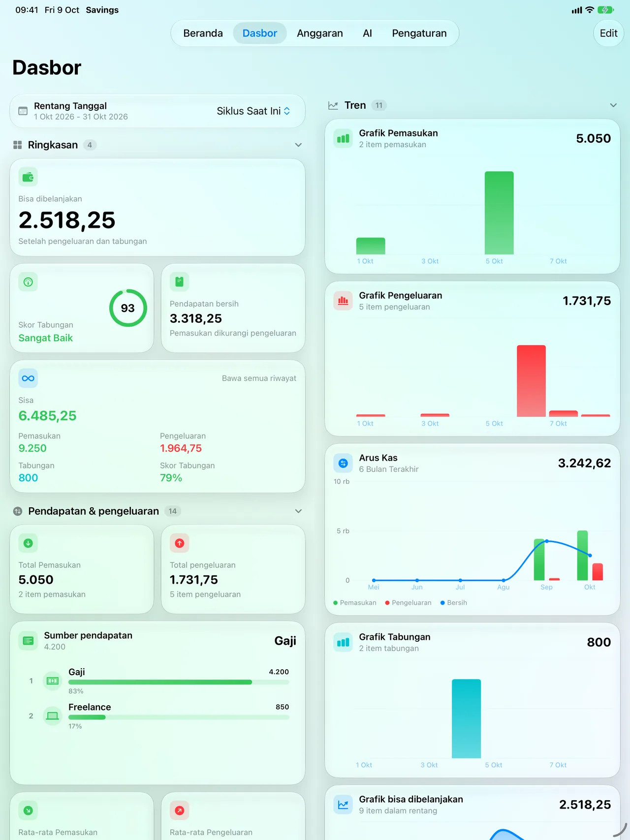This screenshot has width=630, height=840.
Task: Tap the red up-arrow icon above Total pengeluaran
Action: [x=179, y=543]
